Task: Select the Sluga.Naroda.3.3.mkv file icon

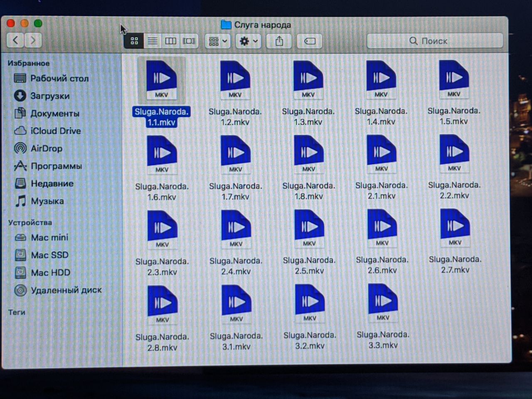Action: [383, 303]
